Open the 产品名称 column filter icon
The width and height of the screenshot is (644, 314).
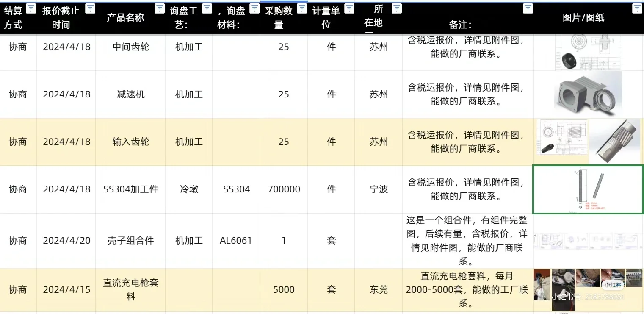pyautogui.click(x=159, y=7)
